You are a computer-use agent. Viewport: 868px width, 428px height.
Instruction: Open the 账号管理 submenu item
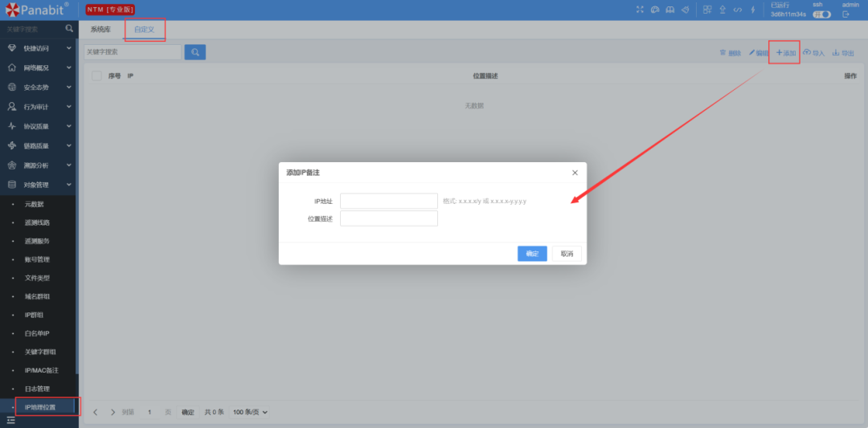pos(38,259)
